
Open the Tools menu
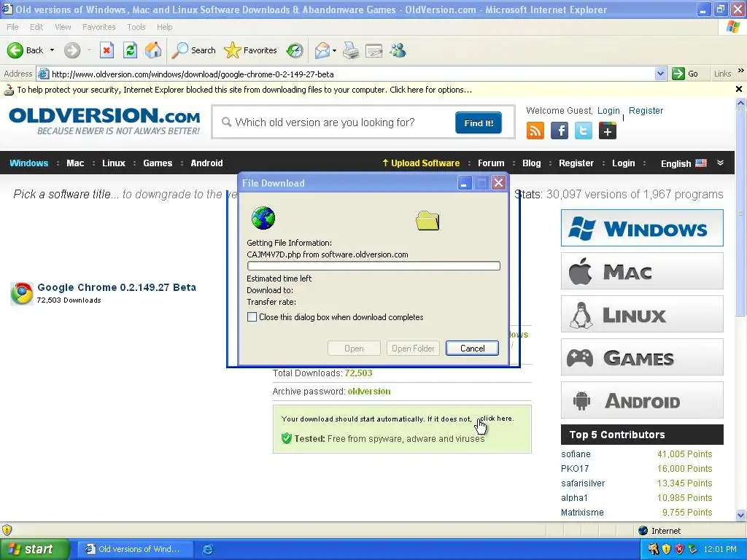pos(136,27)
